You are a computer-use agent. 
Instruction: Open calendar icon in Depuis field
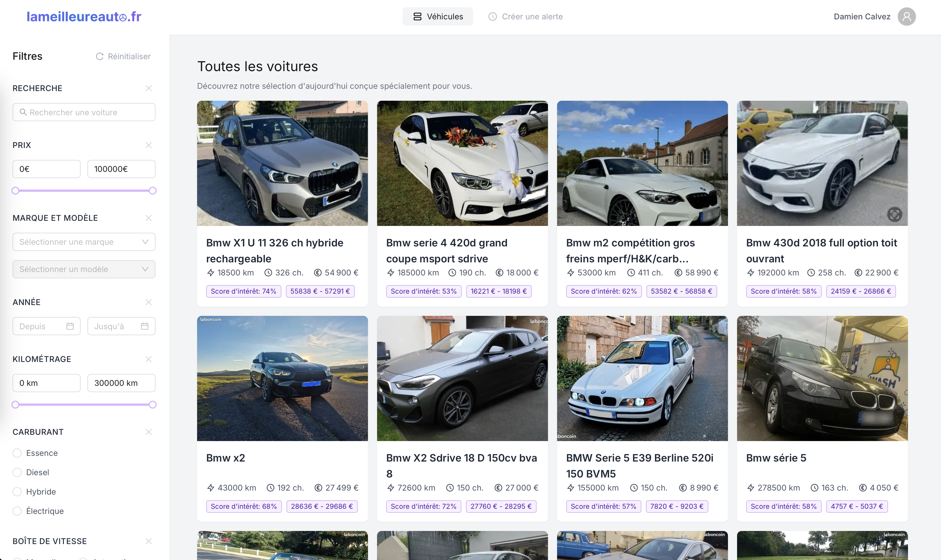coord(70,326)
